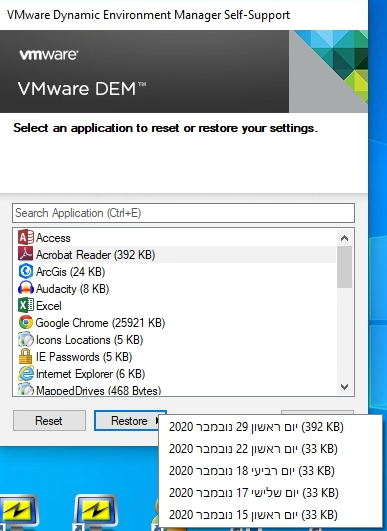Select Audacity (8 KB) entry
387x531 pixels.
click(176, 289)
